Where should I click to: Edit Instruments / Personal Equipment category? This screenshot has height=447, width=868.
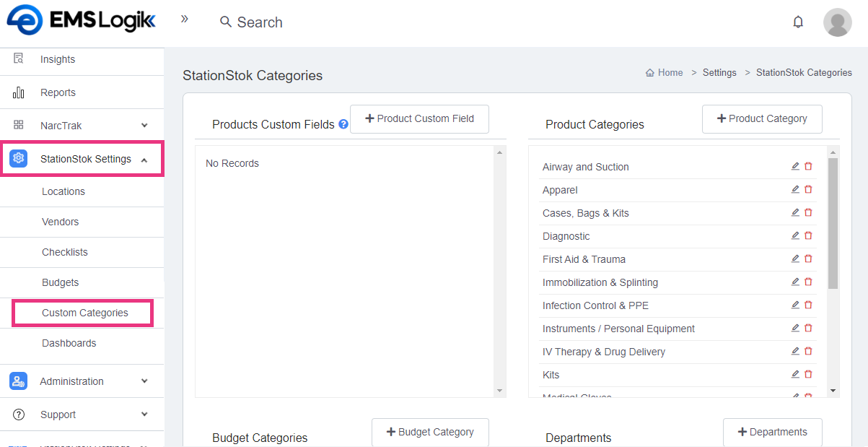(795, 328)
